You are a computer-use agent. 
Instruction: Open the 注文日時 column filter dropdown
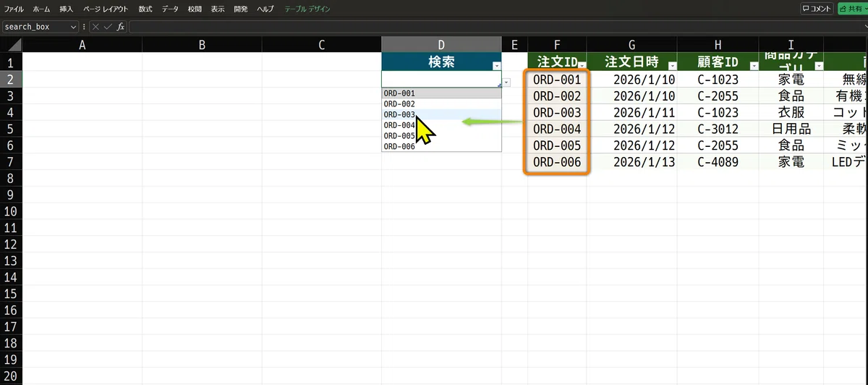672,66
